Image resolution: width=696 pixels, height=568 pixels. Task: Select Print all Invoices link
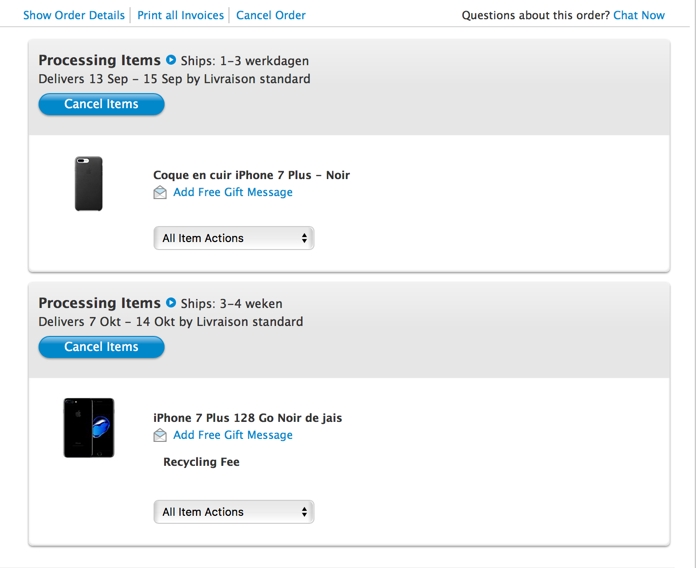[180, 15]
